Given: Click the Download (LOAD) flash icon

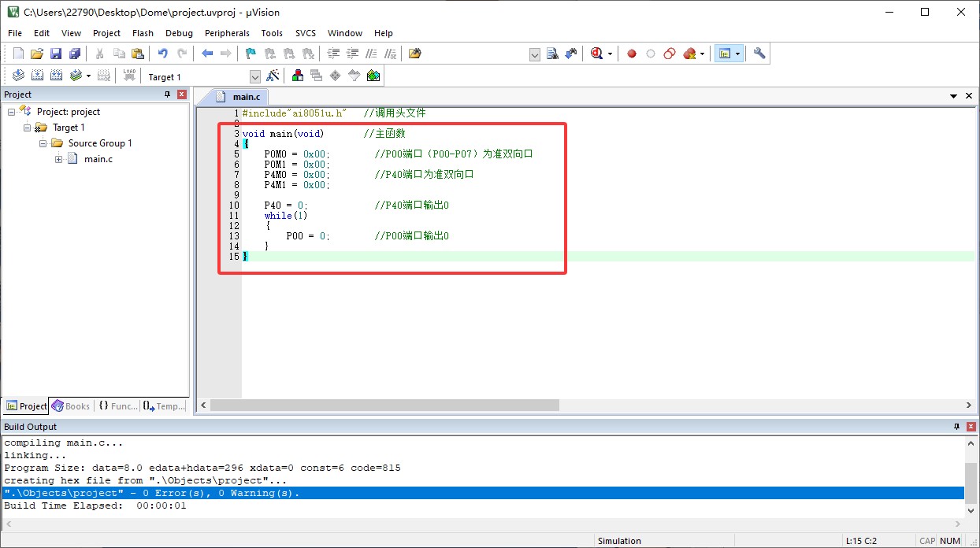Looking at the screenshot, I should pos(129,76).
